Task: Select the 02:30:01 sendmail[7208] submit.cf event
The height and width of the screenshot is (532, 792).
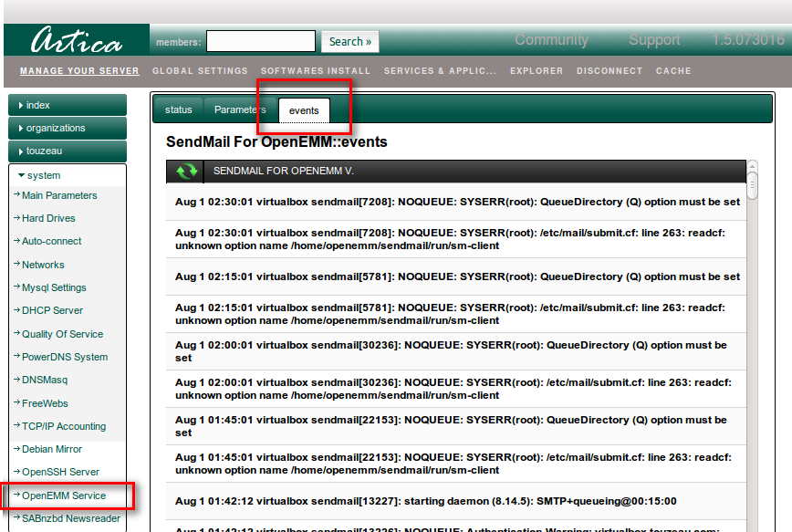Action: tap(456, 239)
